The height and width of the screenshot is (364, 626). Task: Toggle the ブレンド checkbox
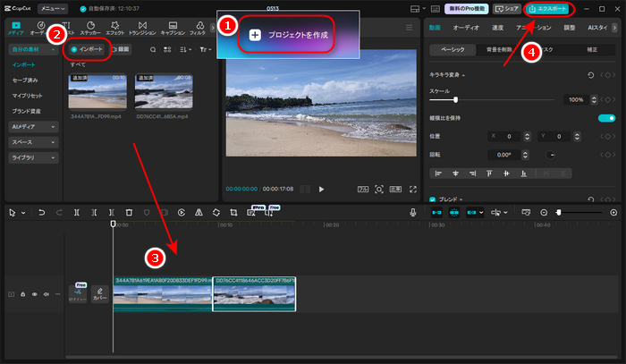pos(434,199)
